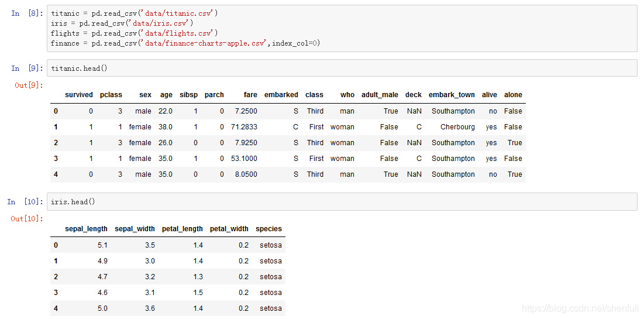Viewport: 644px width, 319px height.
Task: Click sepal_length value 5.1
Action: click(103, 245)
